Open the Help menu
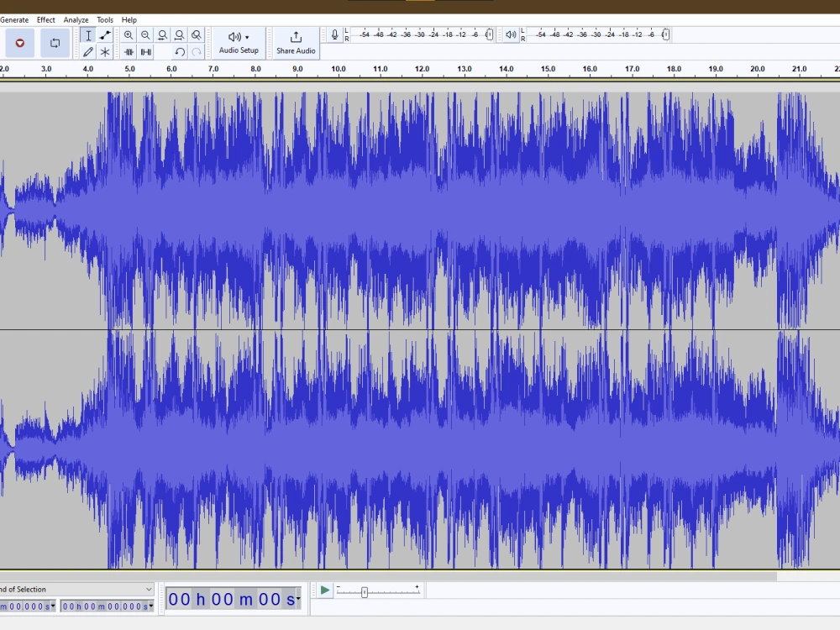Screen dimensions: 840x630 coord(129,20)
